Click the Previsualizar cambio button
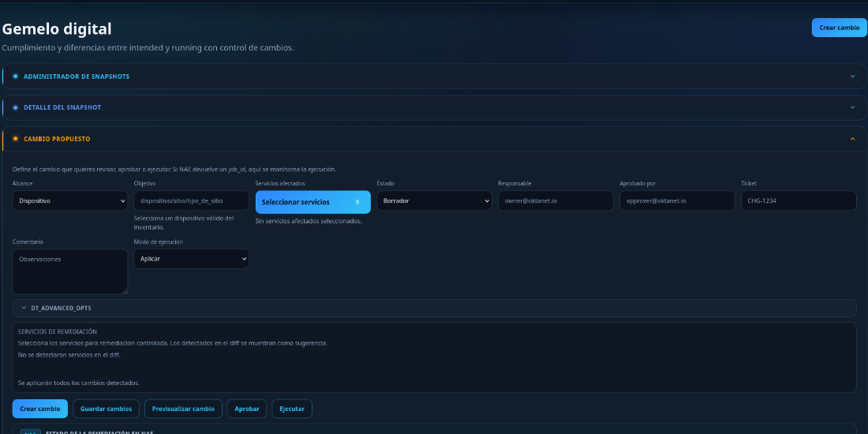The image size is (868, 434). pos(183,409)
